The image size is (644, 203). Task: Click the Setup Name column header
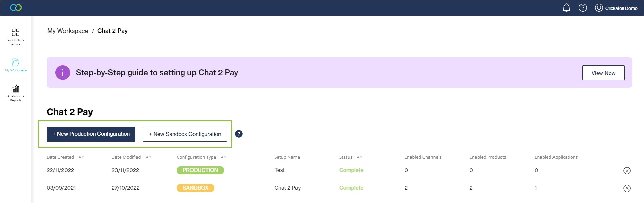287,157
